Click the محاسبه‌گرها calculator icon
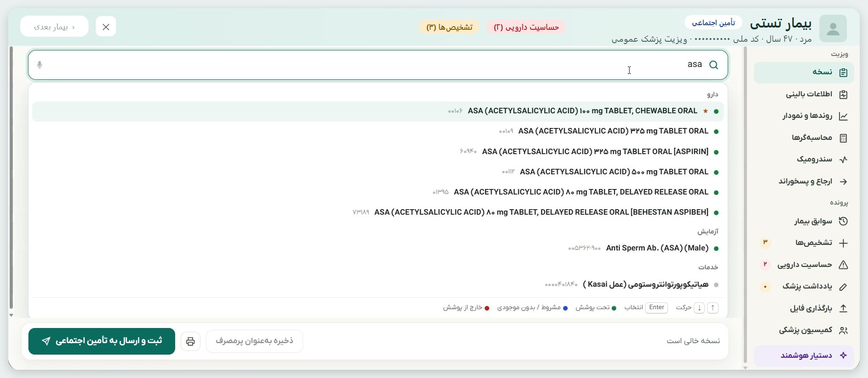This screenshot has width=868, height=378. [843, 138]
